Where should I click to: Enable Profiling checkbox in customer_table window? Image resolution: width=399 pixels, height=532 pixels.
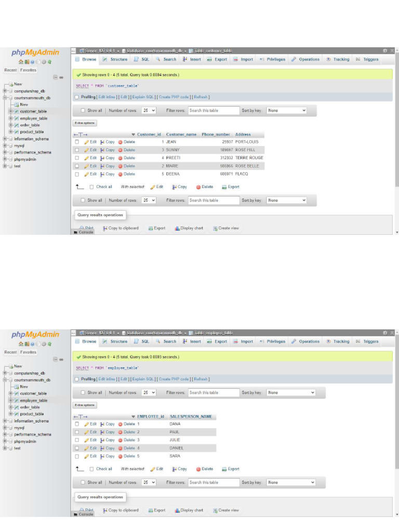click(77, 97)
